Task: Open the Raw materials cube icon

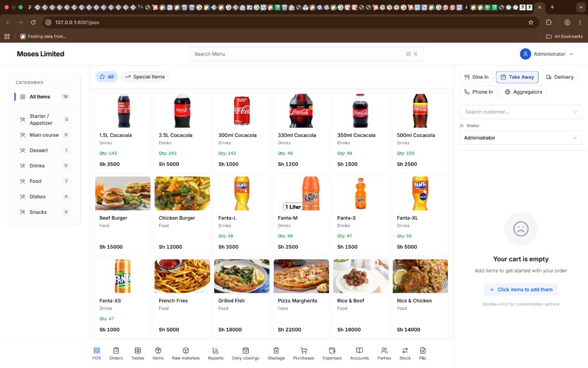Action: point(185,350)
